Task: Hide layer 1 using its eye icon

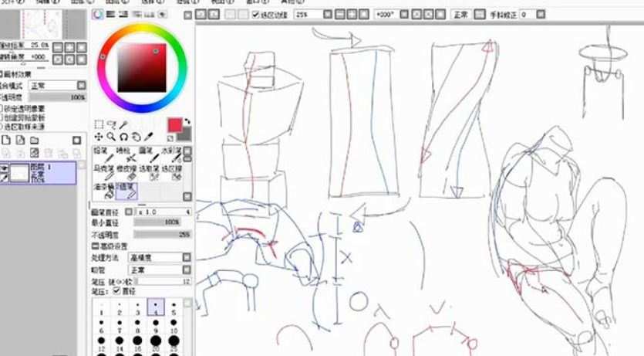Action: point(5,167)
